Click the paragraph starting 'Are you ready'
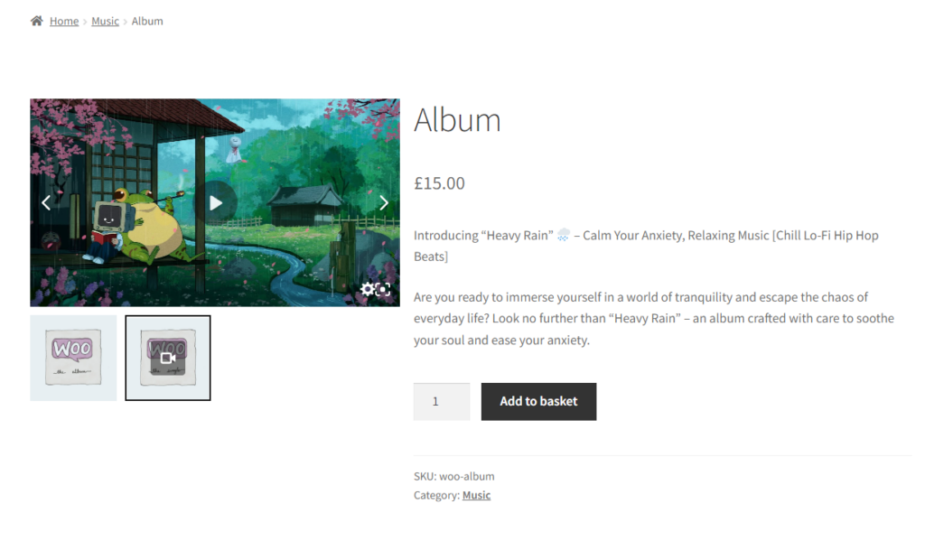This screenshot has width=925, height=560. [654, 319]
